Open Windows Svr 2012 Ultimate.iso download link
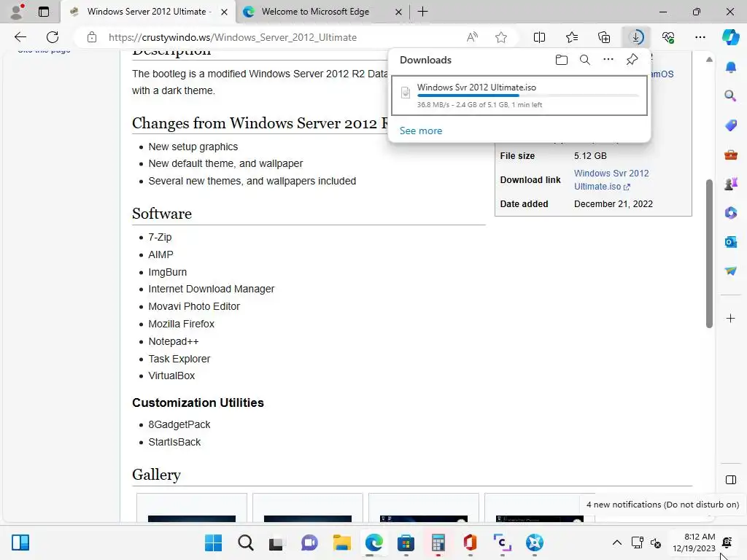 [x=611, y=180]
